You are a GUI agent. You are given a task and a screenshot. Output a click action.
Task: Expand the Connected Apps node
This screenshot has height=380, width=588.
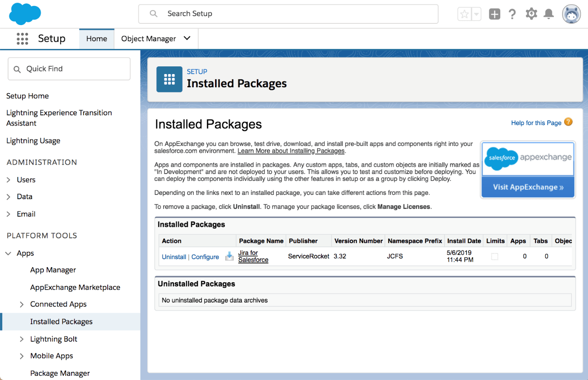(x=22, y=304)
